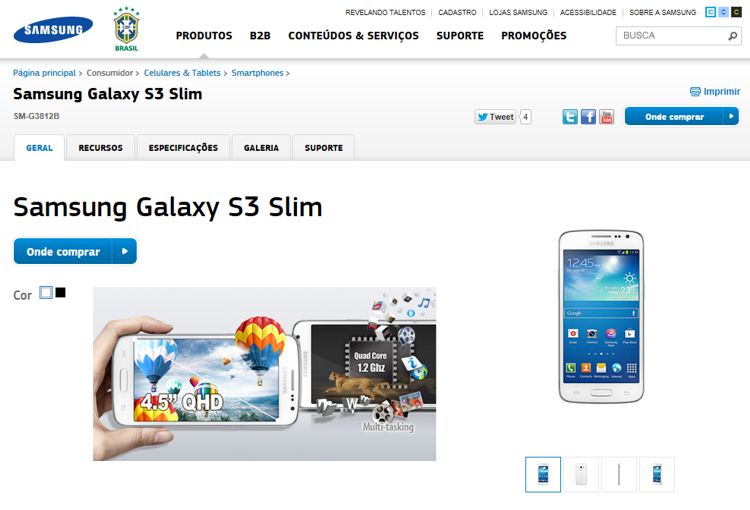Open the Twitter social icon

pos(570,117)
